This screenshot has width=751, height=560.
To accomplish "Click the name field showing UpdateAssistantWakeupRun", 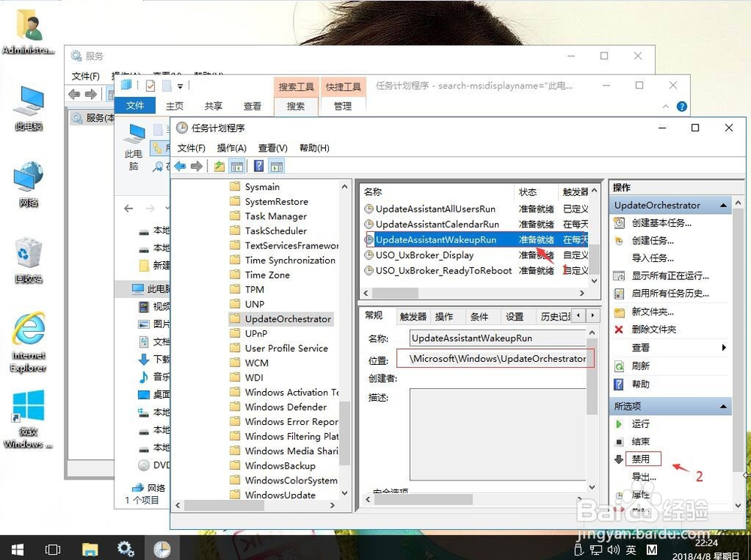I will (x=497, y=339).
